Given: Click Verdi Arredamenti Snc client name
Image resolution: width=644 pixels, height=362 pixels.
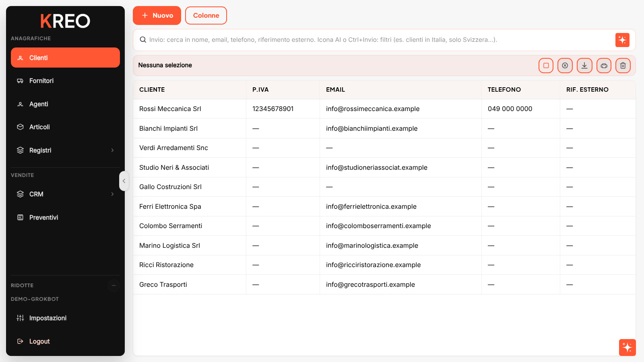Looking at the screenshot, I should (x=173, y=148).
